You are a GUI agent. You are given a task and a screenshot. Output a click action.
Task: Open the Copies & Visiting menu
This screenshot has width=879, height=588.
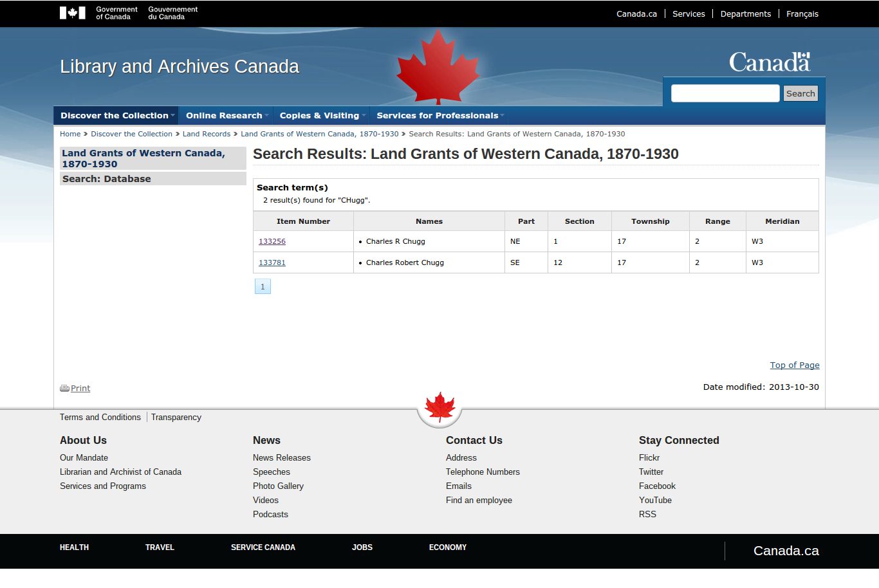(320, 116)
